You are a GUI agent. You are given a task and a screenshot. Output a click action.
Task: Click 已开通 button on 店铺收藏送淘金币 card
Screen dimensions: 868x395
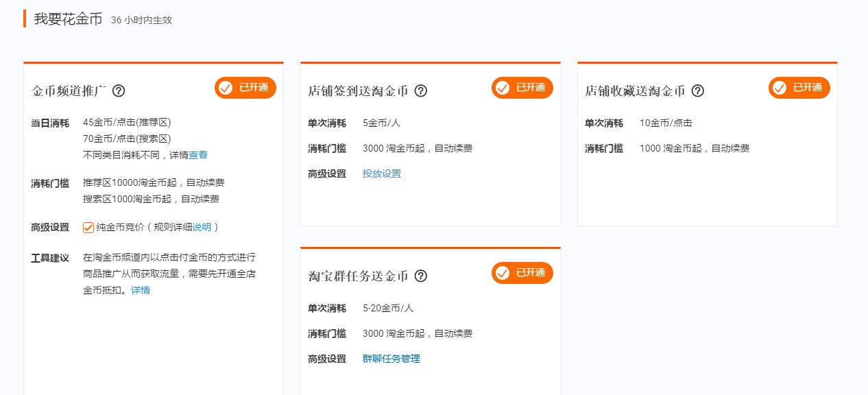tap(799, 88)
